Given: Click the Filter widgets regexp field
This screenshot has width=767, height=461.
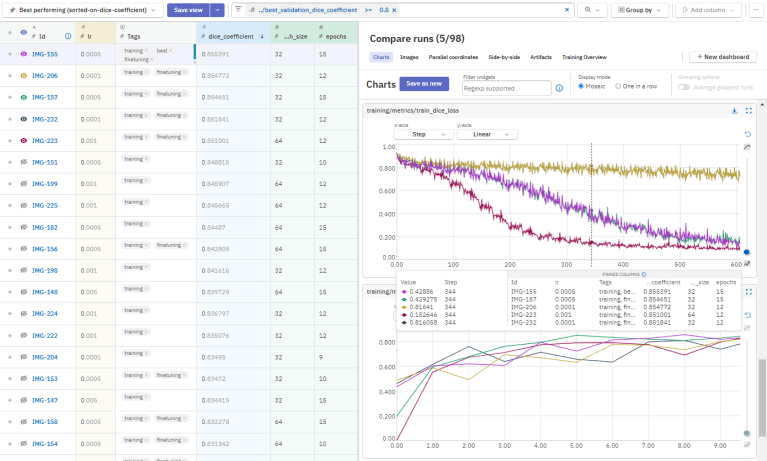Looking at the screenshot, I should [507, 88].
